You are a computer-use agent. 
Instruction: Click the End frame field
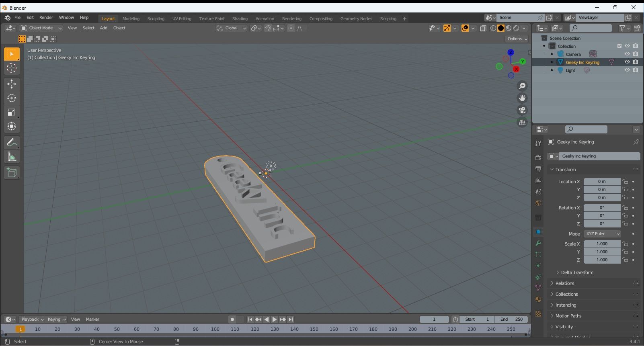click(511, 319)
